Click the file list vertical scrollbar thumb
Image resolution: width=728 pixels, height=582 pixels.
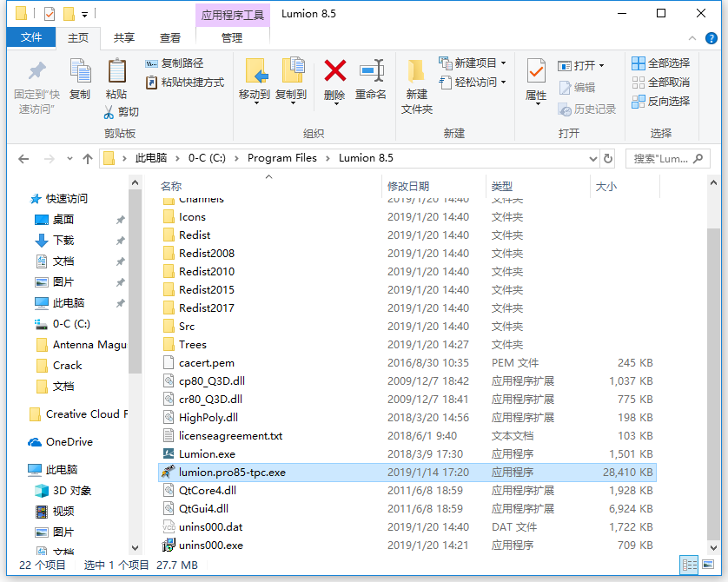713,383
